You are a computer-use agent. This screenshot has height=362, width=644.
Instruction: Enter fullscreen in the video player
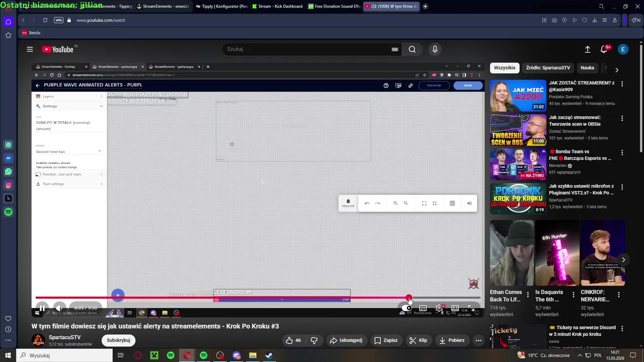point(471,308)
